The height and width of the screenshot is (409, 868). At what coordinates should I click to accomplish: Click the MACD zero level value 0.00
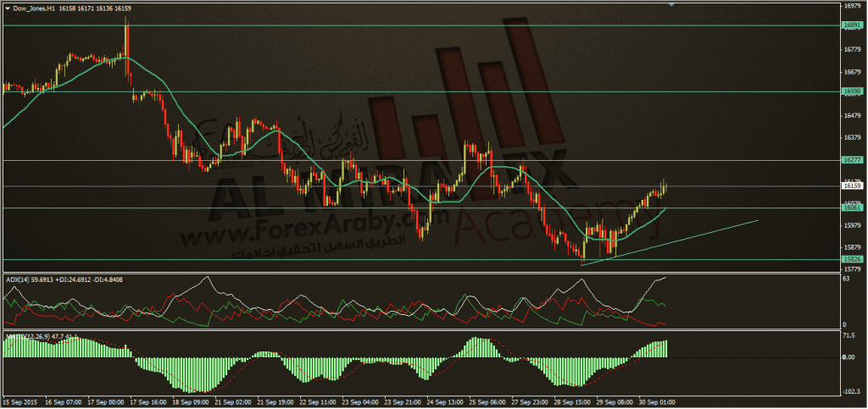pyautogui.click(x=849, y=357)
